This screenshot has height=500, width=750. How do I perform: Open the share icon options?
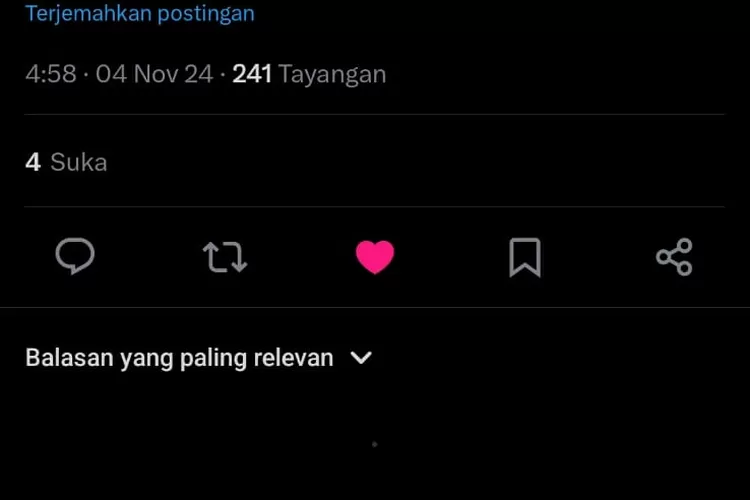674,257
